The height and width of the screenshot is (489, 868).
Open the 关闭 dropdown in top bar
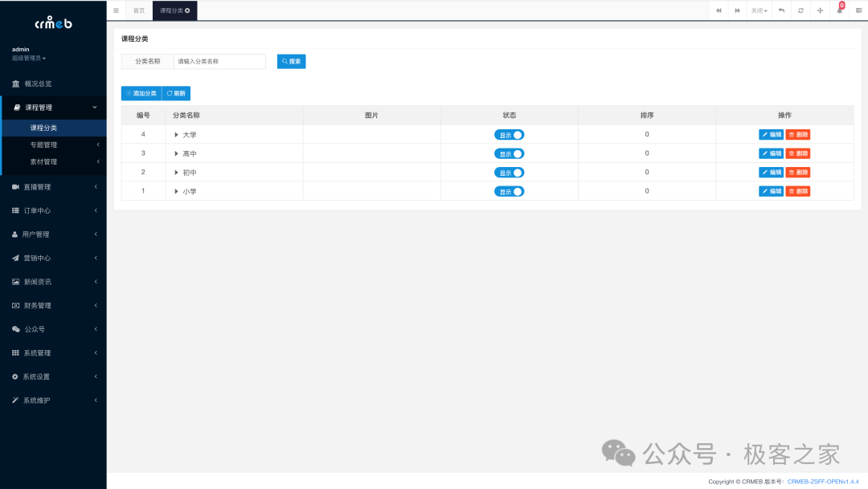[759, 10]
